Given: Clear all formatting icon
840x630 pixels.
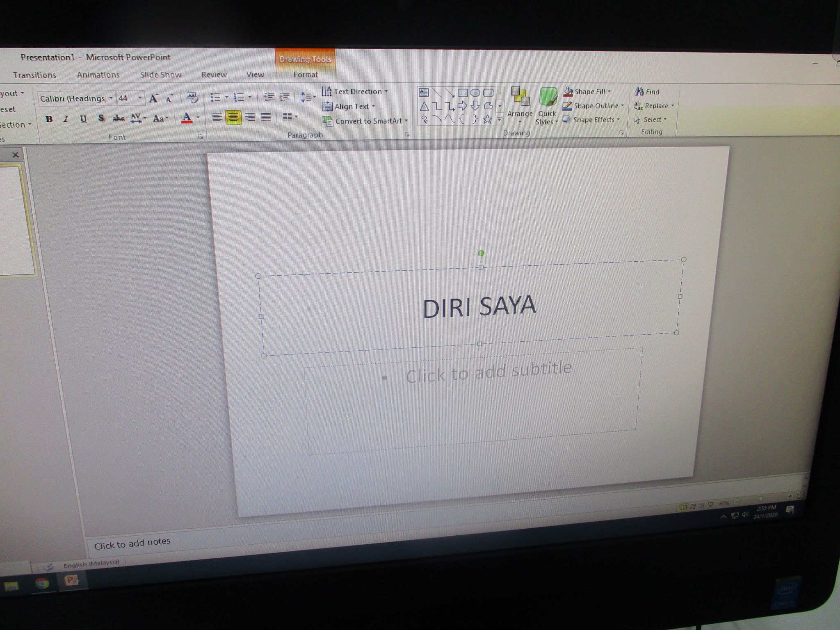Looking at the screenshot, I should click(x=192, y=98).
